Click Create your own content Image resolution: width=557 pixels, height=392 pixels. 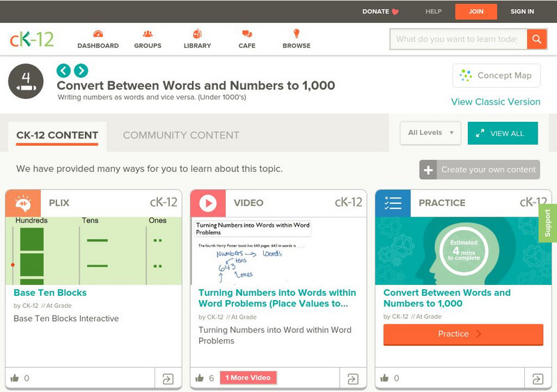[480, 170]
